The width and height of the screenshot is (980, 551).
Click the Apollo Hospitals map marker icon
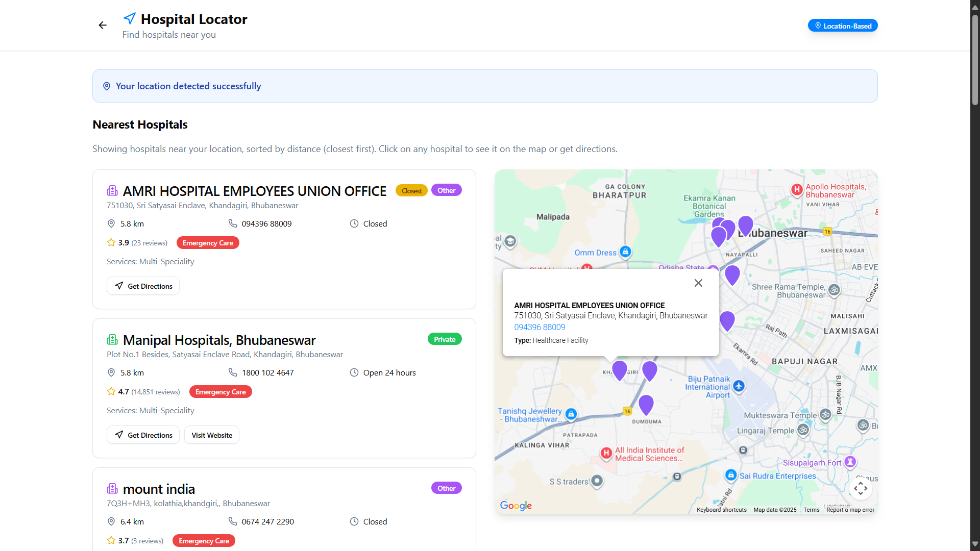click(797, 190)
